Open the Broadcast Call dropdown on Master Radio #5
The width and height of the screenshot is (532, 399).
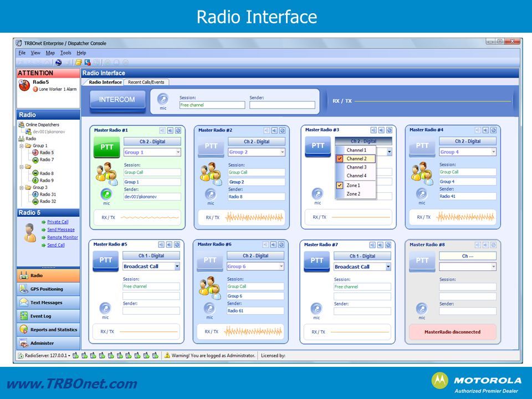click(177, 267)
